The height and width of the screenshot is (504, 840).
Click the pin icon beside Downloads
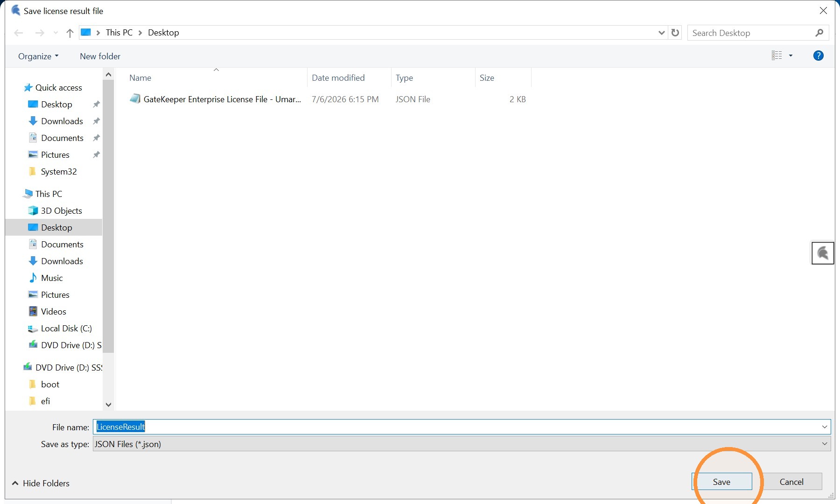pyautogui.click(x=96, y=121)
